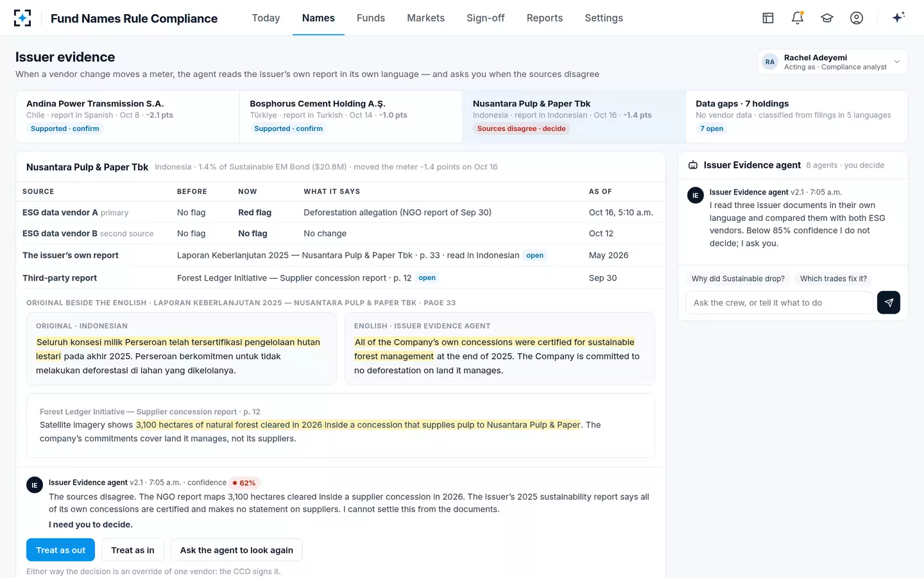Click the graduation cap learning icon
Screen dimensions: 924x578
[827, 18]
